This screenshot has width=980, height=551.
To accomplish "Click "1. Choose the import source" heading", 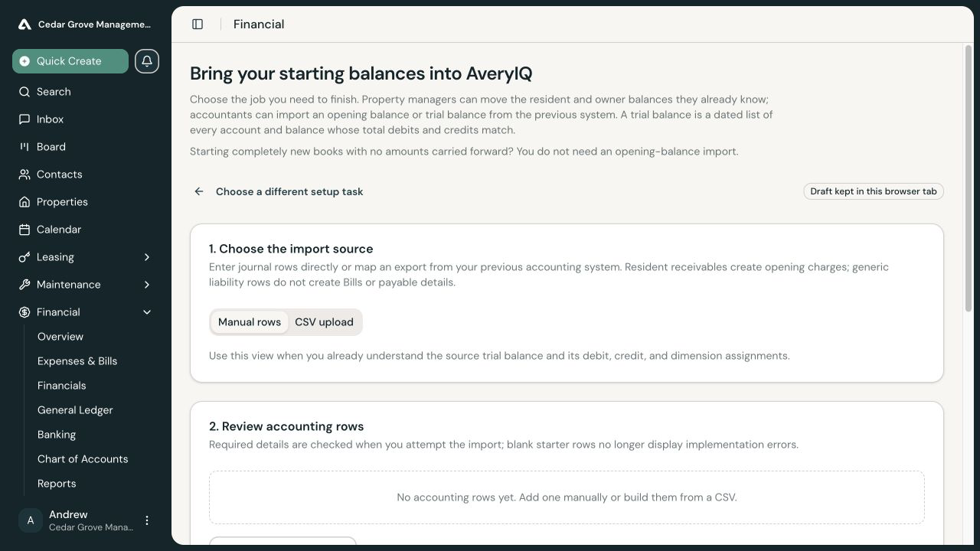I will (291, 249).
